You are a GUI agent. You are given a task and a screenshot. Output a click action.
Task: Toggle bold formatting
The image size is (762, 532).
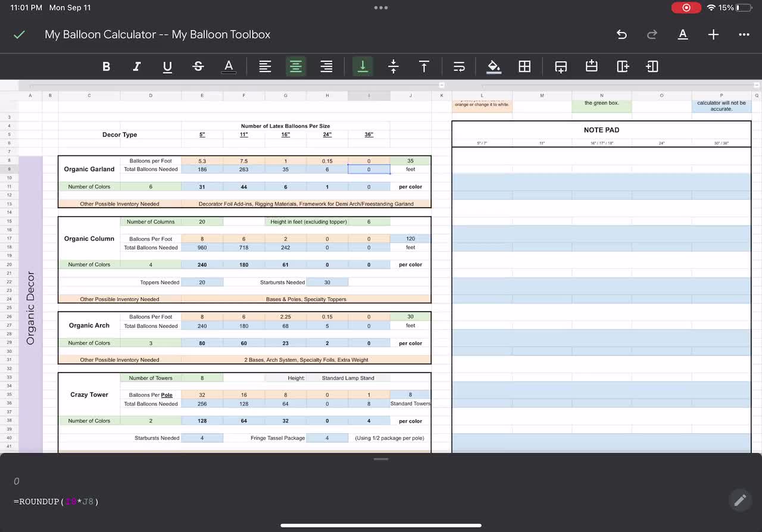click(106, 67)
